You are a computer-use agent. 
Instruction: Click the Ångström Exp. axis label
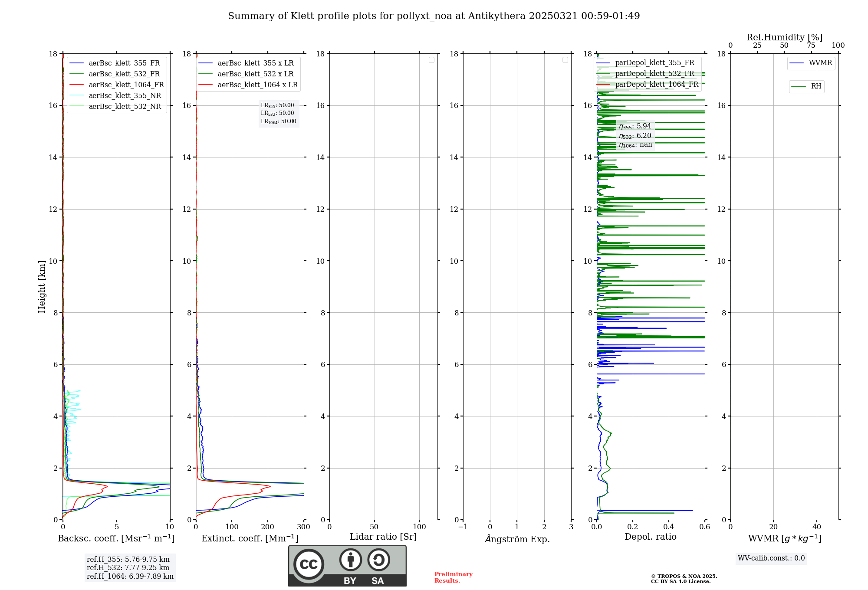[517, 538]
